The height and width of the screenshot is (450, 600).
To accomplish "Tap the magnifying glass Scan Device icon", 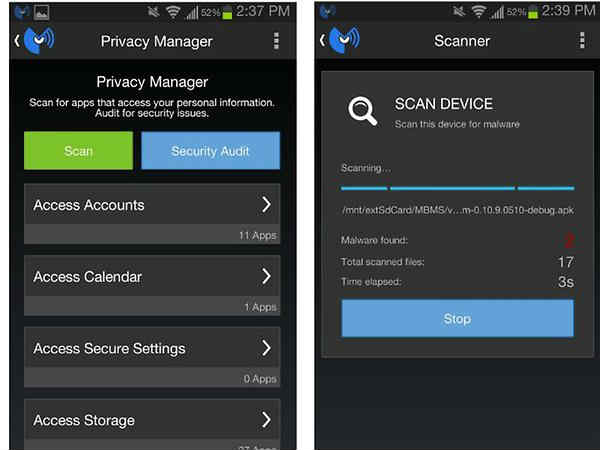I will (362, 111).
